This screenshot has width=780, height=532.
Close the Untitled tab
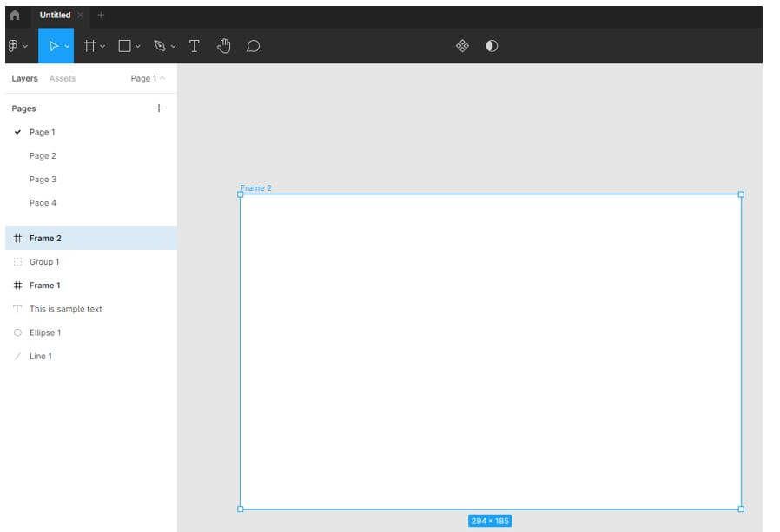80,15
